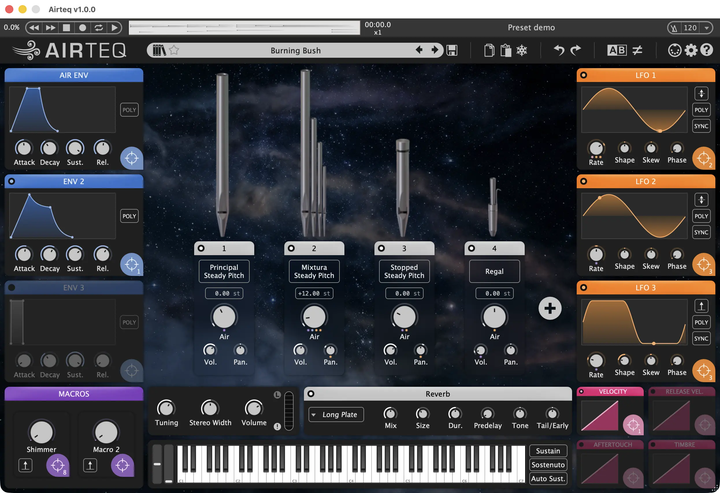This screenshot has width=720, height=493.
Task: Open the settings gear
Action: [x=691, y=50]
